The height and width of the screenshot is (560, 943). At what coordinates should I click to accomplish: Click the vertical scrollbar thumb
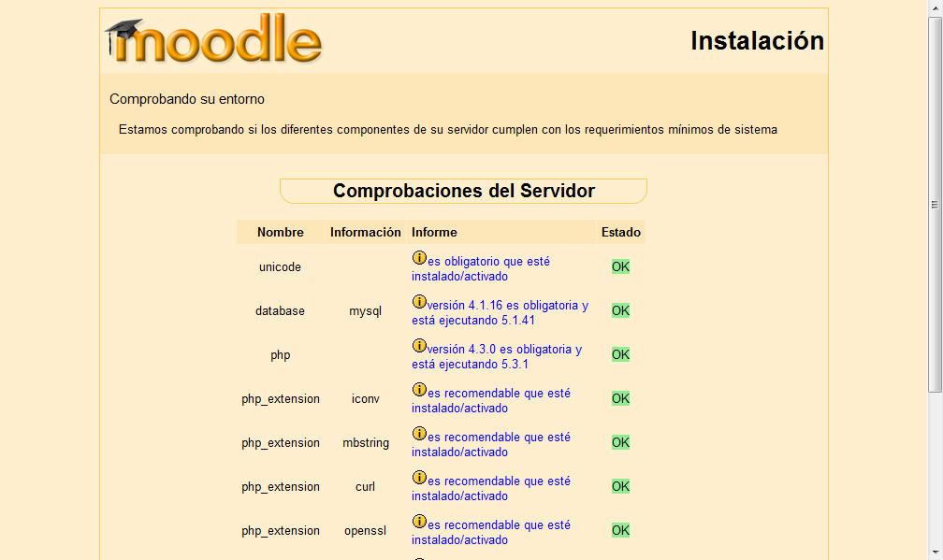(x=935, y=204)
